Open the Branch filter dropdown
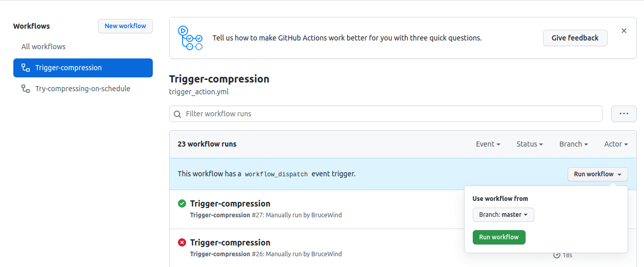This screenshot has width=644, height=267. coord(573,144)
